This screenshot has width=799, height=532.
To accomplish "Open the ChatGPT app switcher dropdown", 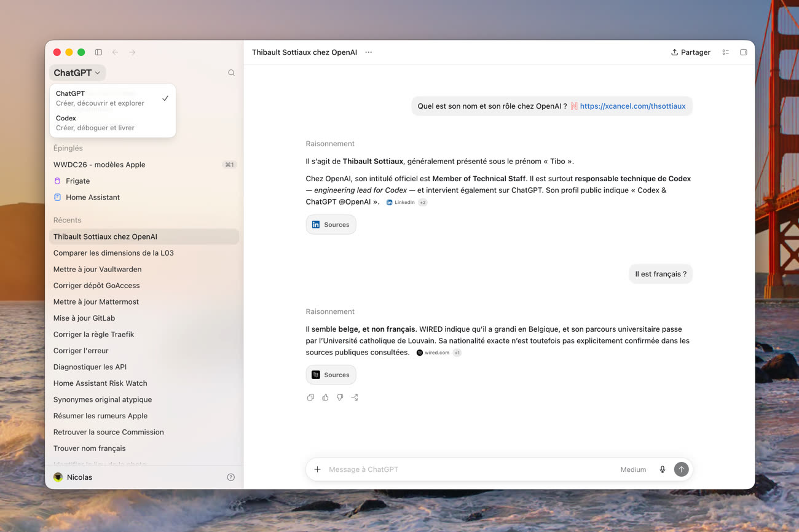I will pos(77,72).
